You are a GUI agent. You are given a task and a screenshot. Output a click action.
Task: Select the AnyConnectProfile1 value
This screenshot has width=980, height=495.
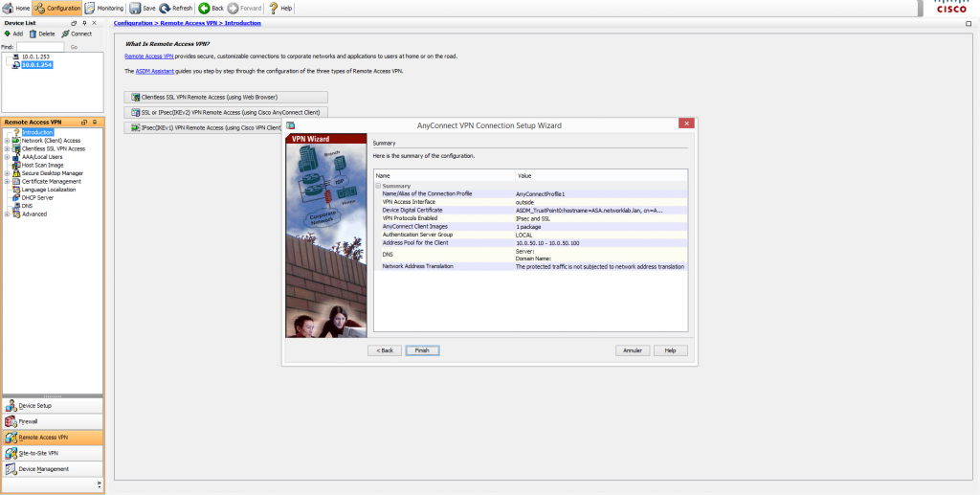pyautogui.click(x=540, y=194)
